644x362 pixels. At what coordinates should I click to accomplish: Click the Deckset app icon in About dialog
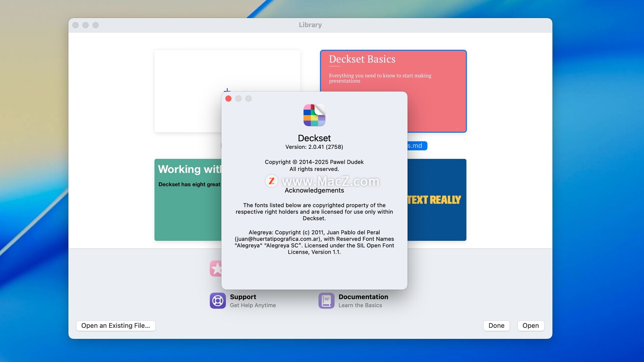point(314,115)
